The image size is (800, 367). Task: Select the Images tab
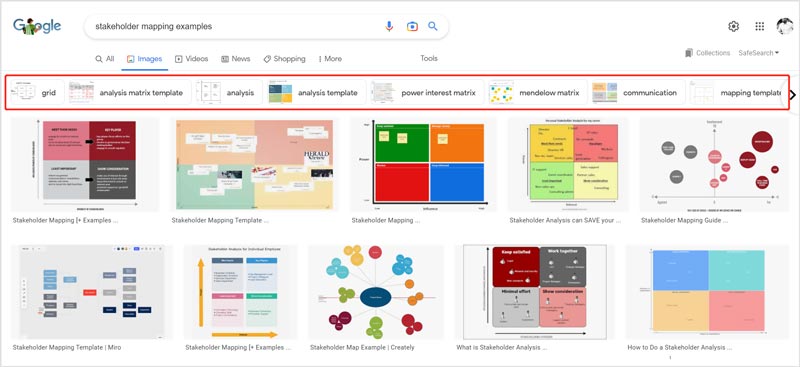pyautogui.click(x=144, y=59)
